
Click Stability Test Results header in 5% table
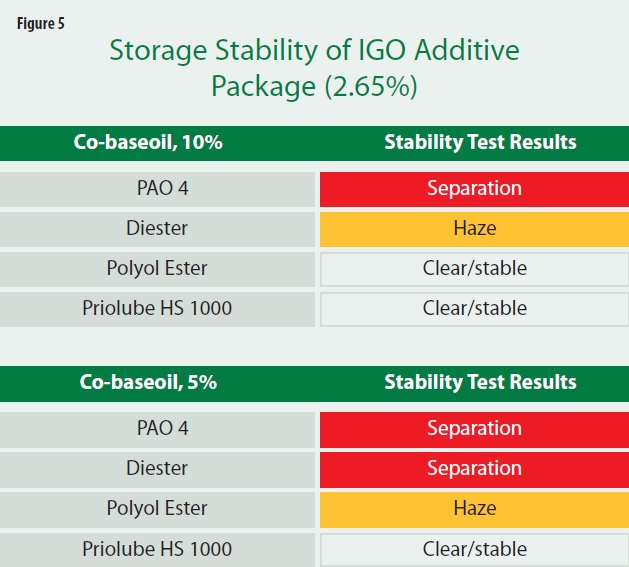480,382
